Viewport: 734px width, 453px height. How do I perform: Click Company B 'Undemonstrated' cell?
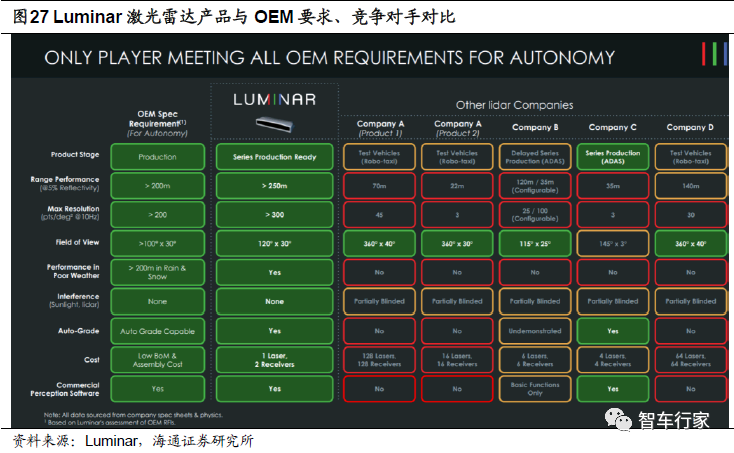(535, 331)
